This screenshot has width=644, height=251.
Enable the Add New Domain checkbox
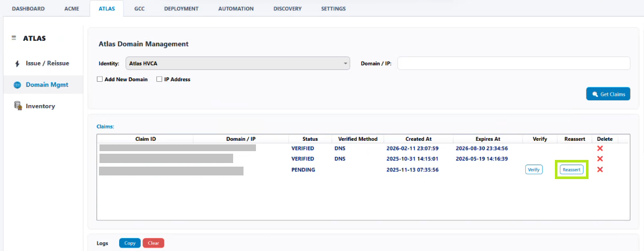pyautogui.click(x=99, y=80)
